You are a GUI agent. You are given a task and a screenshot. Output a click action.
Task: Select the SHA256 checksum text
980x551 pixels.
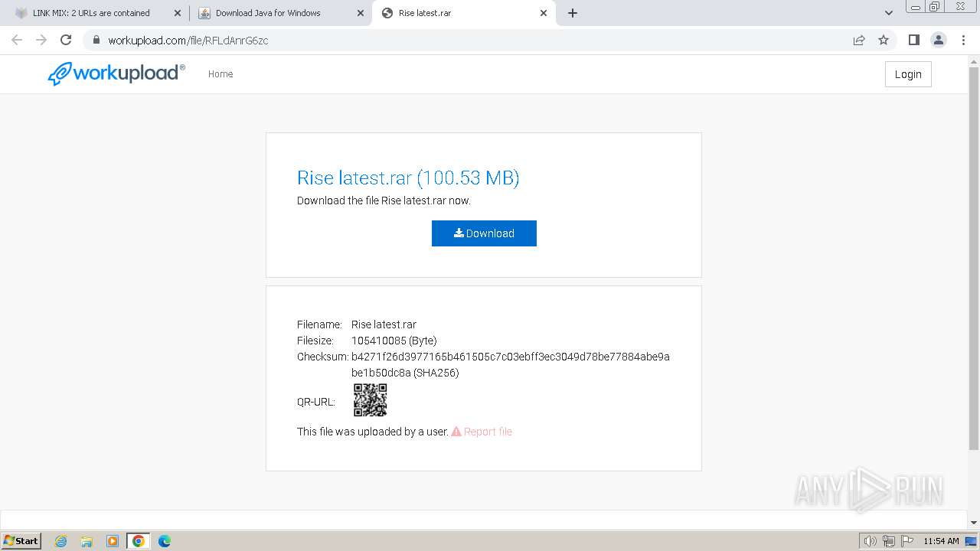(511, 365)
